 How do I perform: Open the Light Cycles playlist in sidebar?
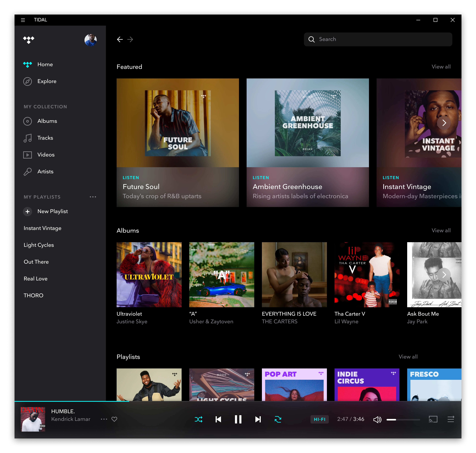(39, 245)
